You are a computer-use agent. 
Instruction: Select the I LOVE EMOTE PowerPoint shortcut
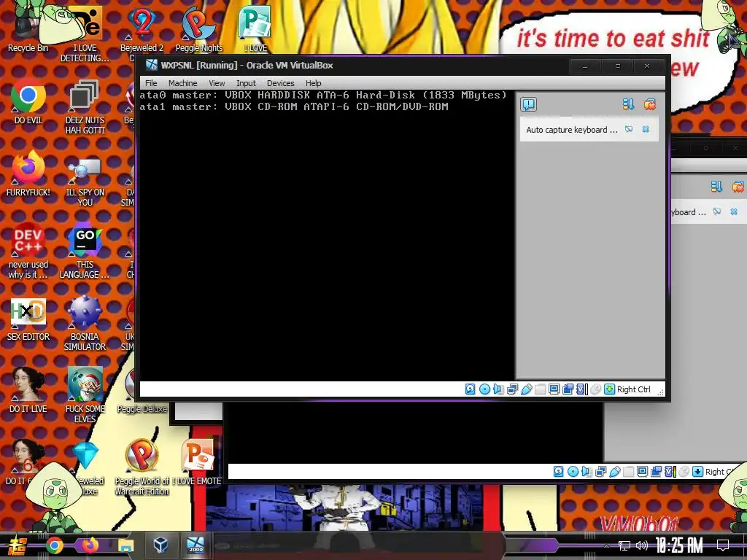tap(197, 462)
